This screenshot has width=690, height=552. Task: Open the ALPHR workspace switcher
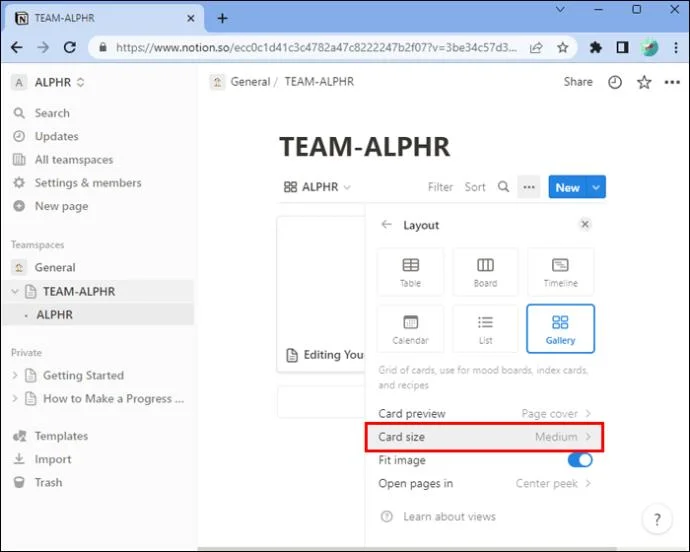(x=48, y=82)
